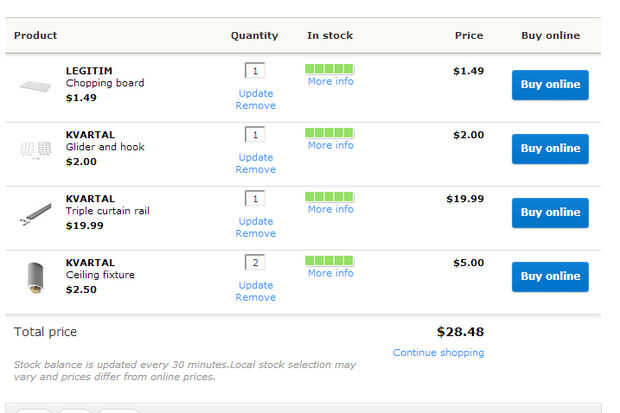The width and height of the screenshot is (620, 413).
Task: Buy the Glider and hook online
Action: [x=550, y=149]
